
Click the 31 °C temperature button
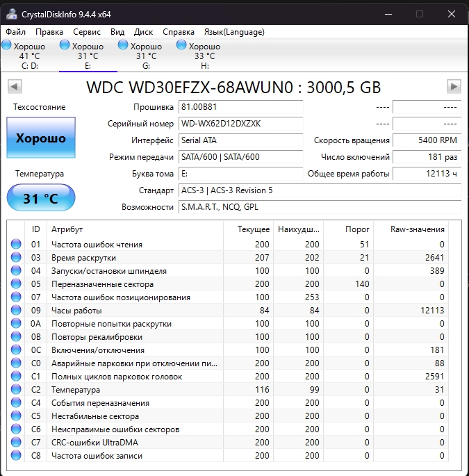[x=41, y=197]
